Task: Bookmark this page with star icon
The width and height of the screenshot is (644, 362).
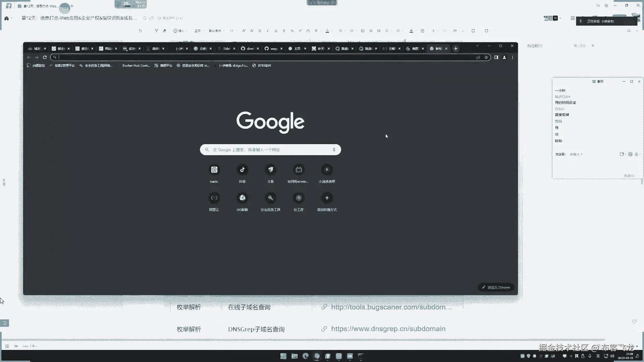Action: point(486,57)
